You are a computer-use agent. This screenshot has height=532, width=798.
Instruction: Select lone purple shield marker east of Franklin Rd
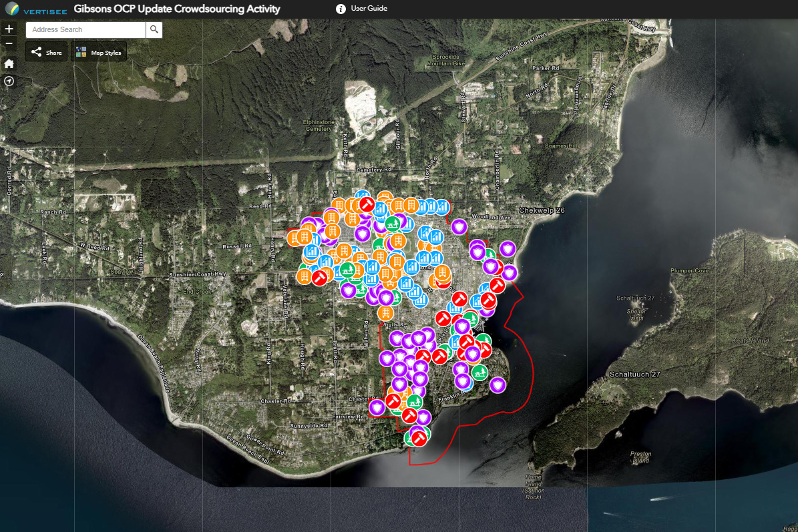497,385
